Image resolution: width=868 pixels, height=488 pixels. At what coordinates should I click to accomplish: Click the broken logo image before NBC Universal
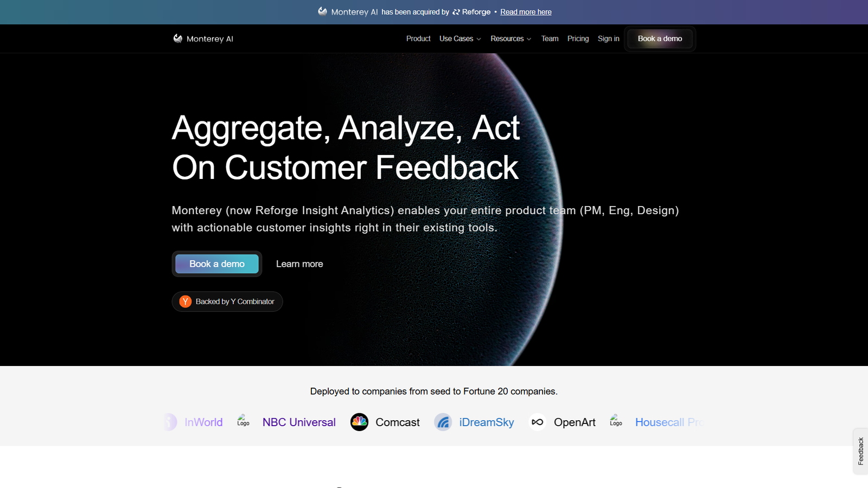[243, 420]
